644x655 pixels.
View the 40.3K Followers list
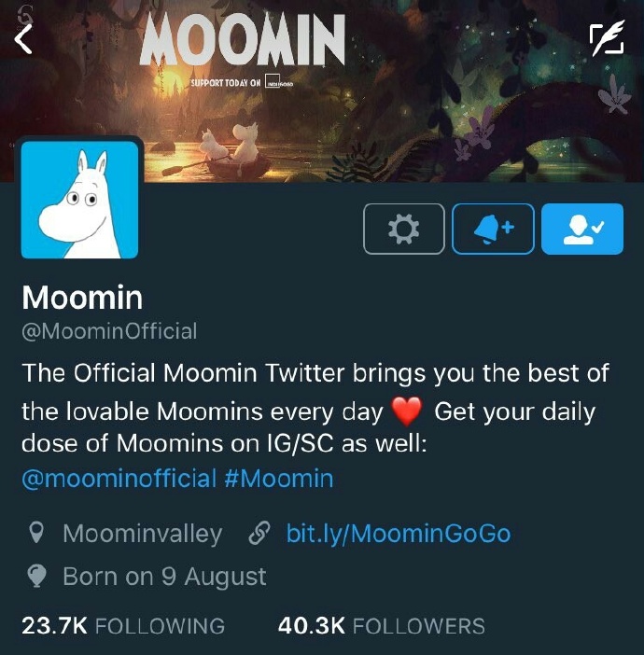pos(382,626)
